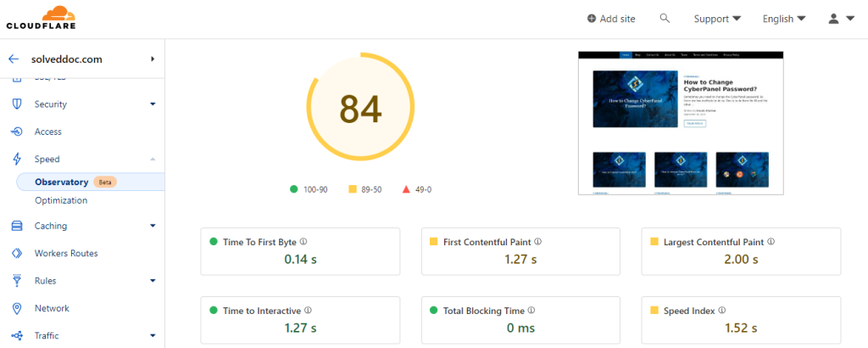Go back using the left arrow icon
Viewport: 868px width, 348px height.
(14, 59)
